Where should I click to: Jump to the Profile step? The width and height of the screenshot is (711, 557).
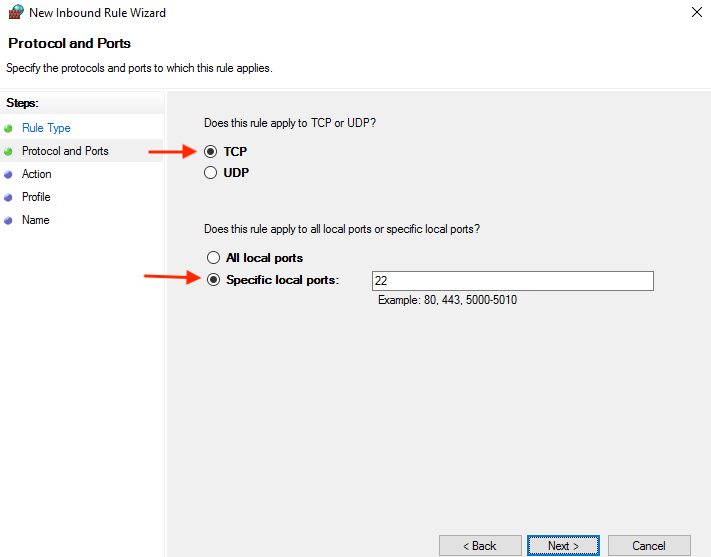36,197
